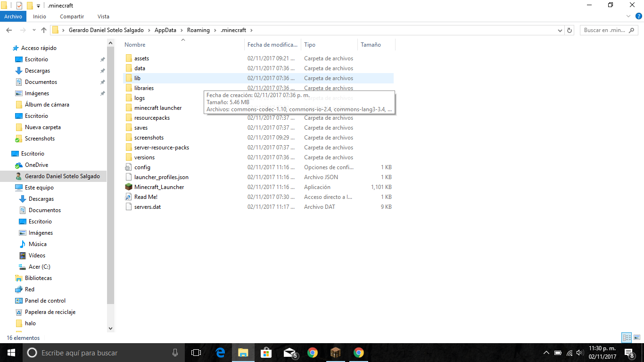Sort by Fecha de modificación column
Viewport: 644px width, 362px height.
[x=273, y=45]
